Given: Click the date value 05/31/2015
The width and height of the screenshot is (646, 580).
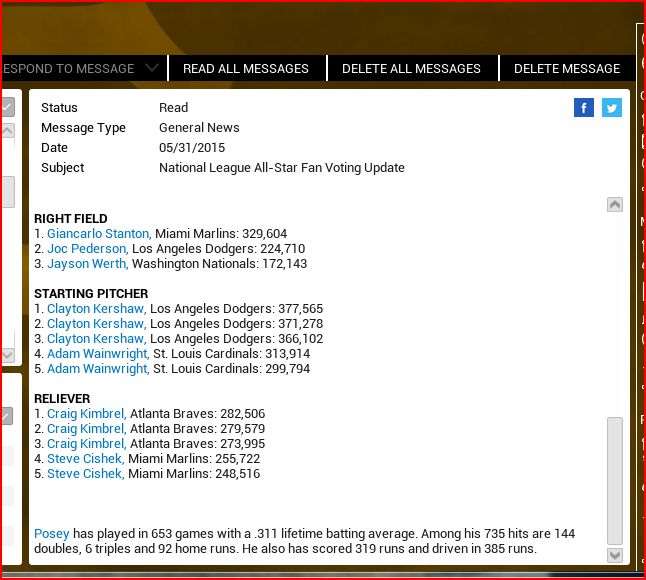Looking at the screenshot, I should tap(192, 147).
